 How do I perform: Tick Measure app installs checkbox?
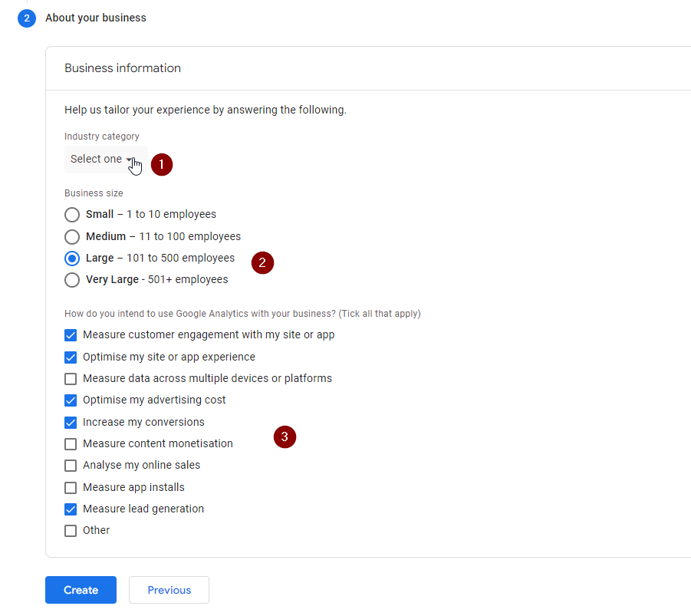point(71,488)
